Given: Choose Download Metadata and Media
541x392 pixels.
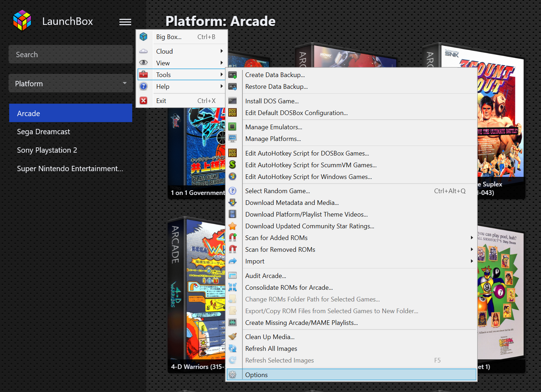Looking at the screenshot, I should [x=351, y=202].
